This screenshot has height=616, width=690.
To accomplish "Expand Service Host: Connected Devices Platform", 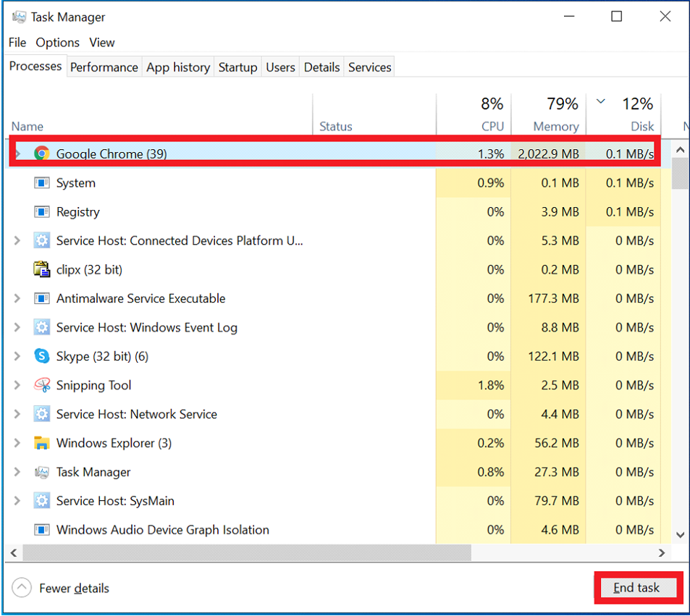I will point(17,240).
